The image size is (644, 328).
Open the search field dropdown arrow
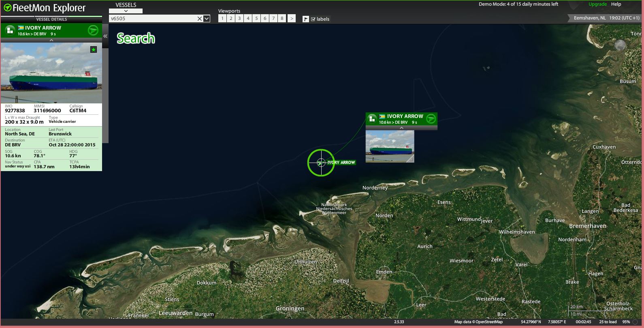pos(207,19)
